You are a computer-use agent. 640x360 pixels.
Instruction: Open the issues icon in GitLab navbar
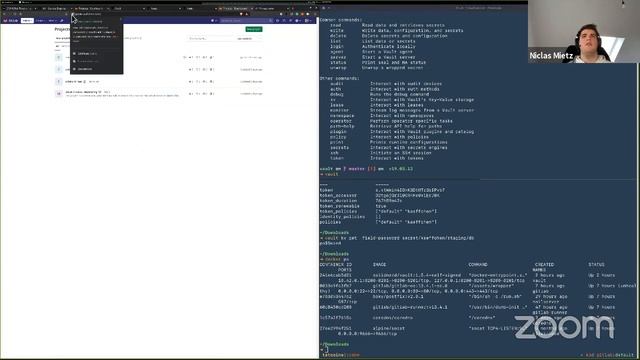click(278, 20)
